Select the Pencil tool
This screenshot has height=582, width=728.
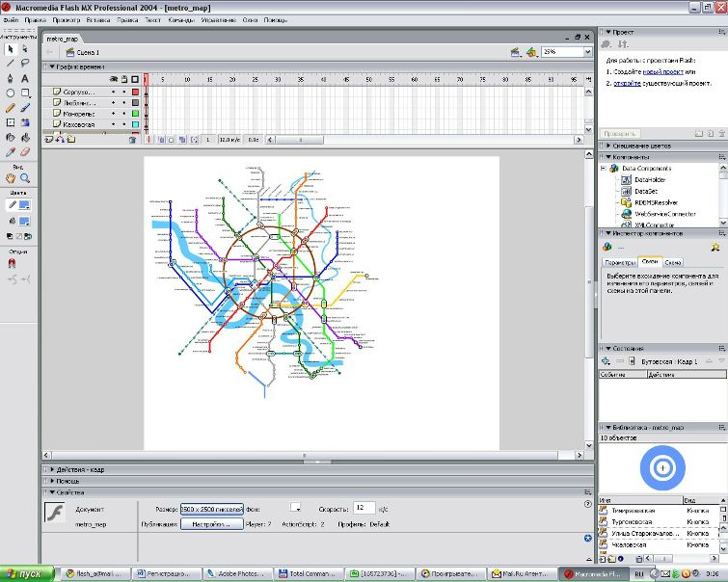pos(11,108)
